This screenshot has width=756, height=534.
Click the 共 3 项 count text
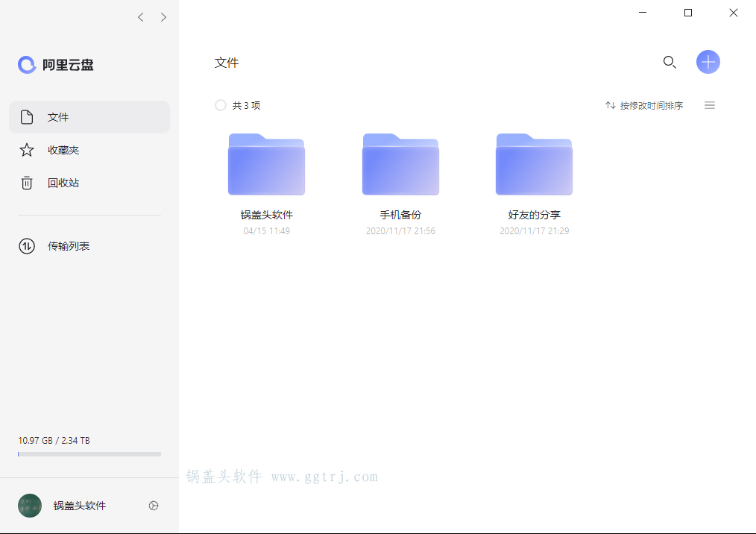click(246, 105)
